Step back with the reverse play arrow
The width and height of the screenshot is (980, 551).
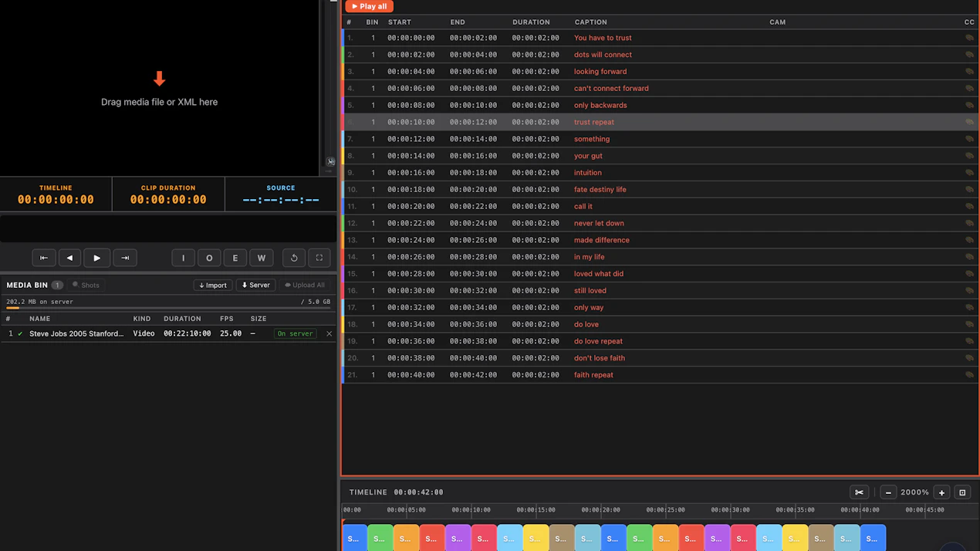(x=69, y=258)
